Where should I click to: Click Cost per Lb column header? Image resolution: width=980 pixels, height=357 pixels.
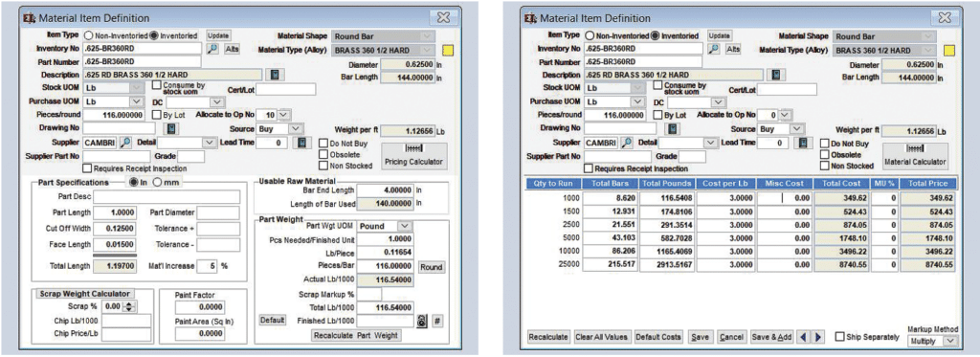724,184
